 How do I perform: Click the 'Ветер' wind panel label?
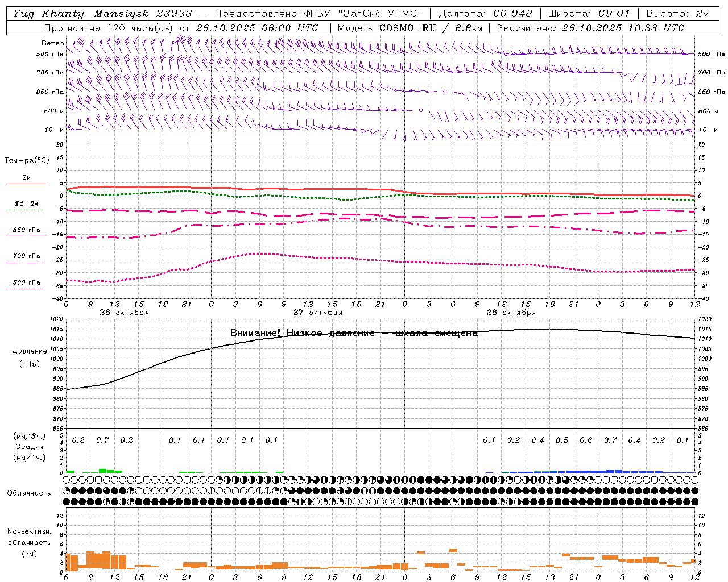pyautogui.click(x=53, y=43)
